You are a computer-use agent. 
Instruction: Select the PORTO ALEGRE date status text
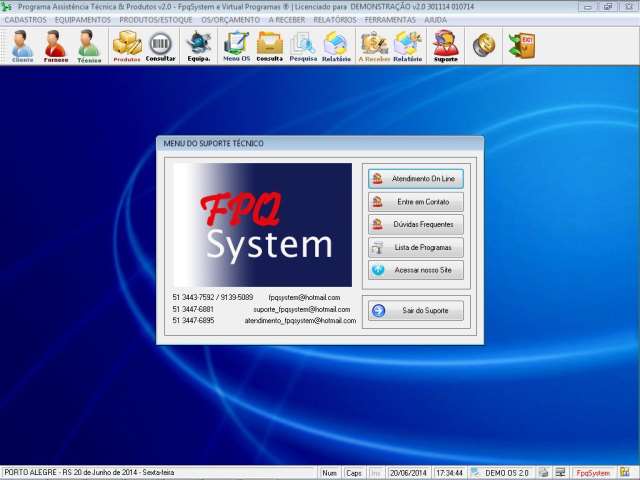point(89,472)
